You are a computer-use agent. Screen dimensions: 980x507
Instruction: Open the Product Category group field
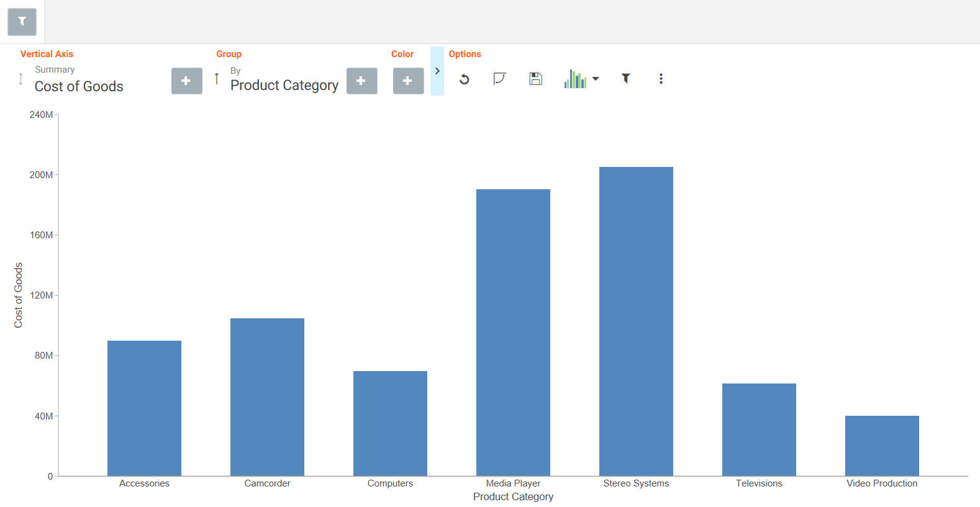pos(284,85)
